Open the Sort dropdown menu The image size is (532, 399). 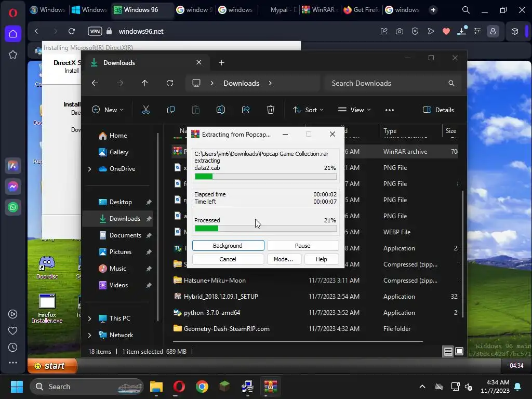(308, 110)
